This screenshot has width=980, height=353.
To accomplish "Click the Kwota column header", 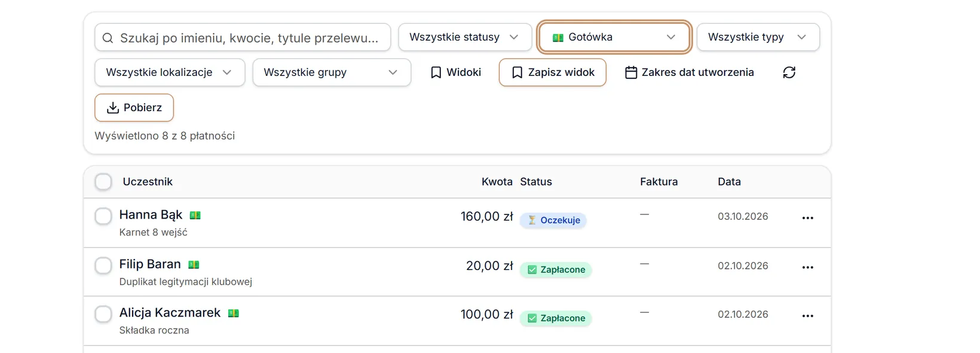I will (x=497, y=182).
